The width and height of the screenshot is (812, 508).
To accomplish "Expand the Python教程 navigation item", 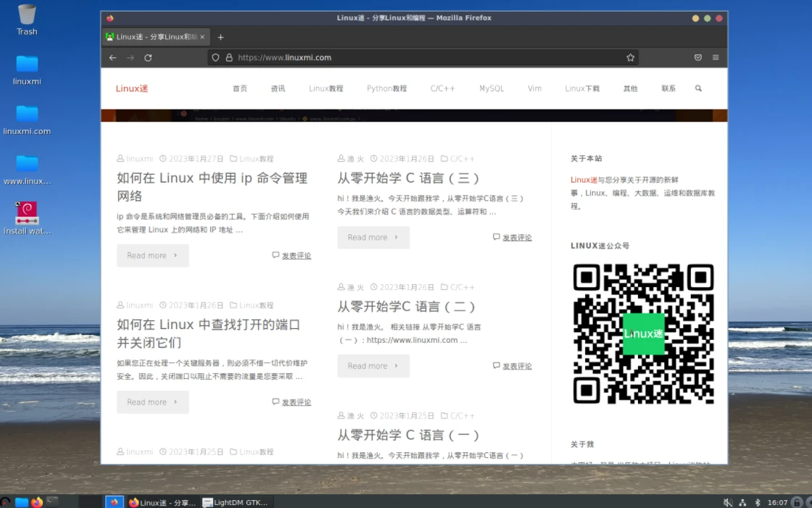I will (x=386, y=88).
